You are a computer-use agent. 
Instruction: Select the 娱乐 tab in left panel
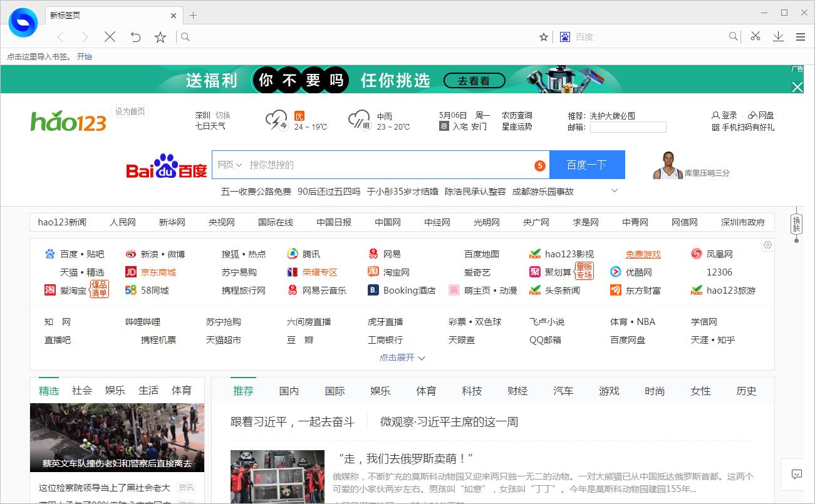[x=115, y=390]
